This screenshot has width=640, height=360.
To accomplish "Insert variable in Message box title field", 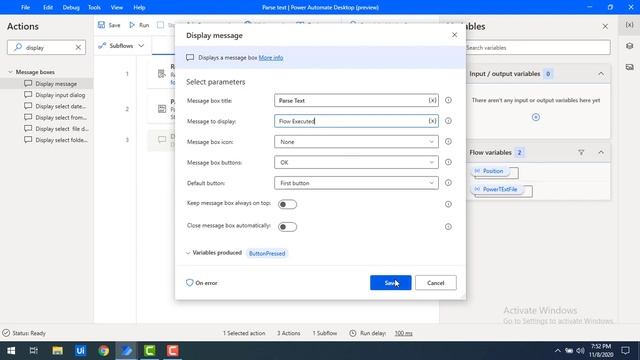I will 432,100.
